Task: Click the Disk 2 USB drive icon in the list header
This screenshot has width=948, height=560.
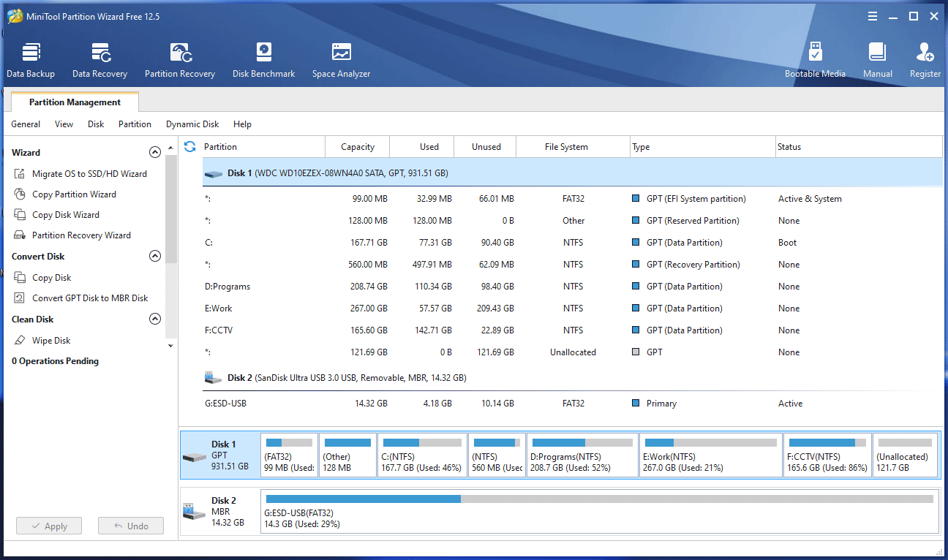Action: pos(213,378)
